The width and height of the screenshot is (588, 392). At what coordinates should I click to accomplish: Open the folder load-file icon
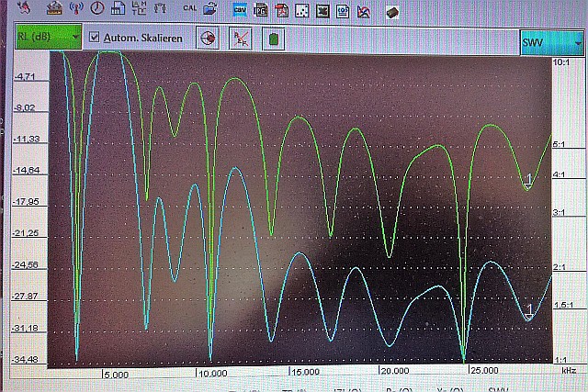pos(211,10)
